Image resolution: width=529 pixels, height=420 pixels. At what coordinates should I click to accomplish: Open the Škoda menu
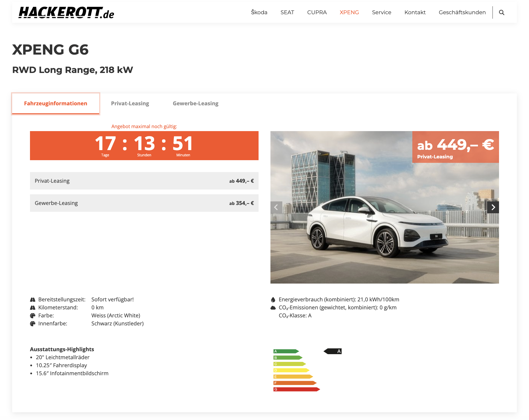259,12
